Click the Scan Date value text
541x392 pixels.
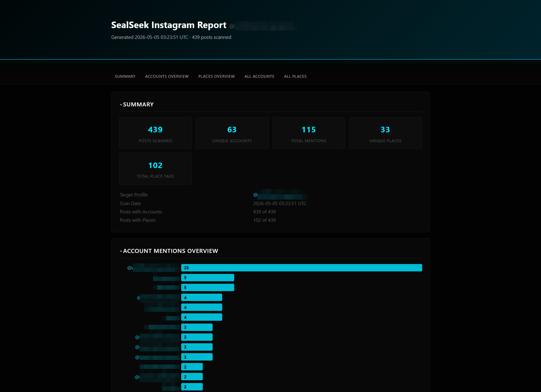coord(280,204)
